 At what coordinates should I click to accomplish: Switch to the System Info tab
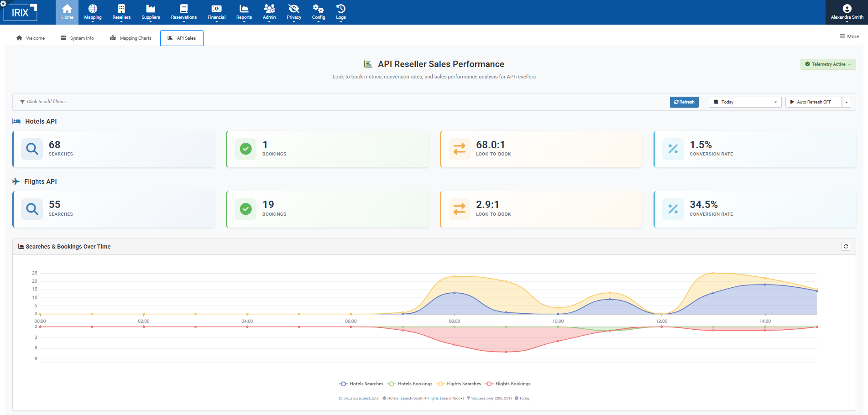coord(77,38)
